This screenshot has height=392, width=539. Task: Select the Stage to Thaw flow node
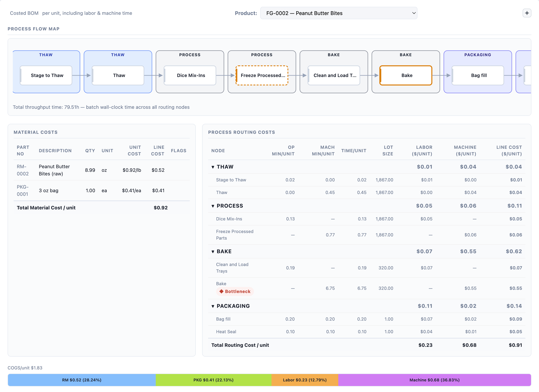click(46, 75)
